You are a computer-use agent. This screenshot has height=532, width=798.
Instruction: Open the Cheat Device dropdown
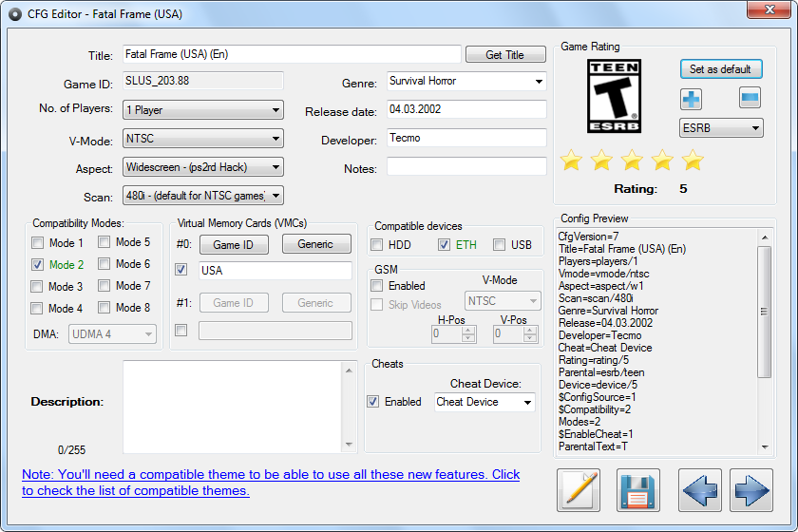click(x=484, y=402)
